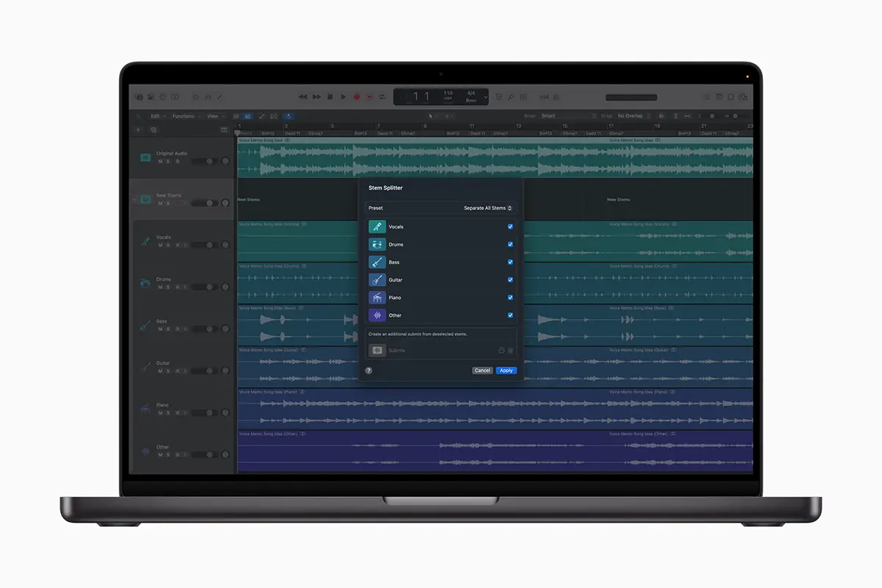Click the Drums kit icon in Stem Splitter
Image resolution: width=882 pixels, height=588 pixels.
click(376, 245)
